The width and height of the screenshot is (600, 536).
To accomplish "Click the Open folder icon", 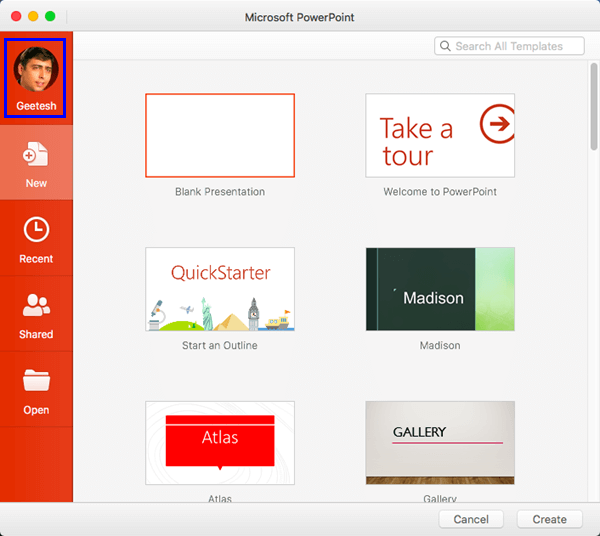I will click(36, 382).
